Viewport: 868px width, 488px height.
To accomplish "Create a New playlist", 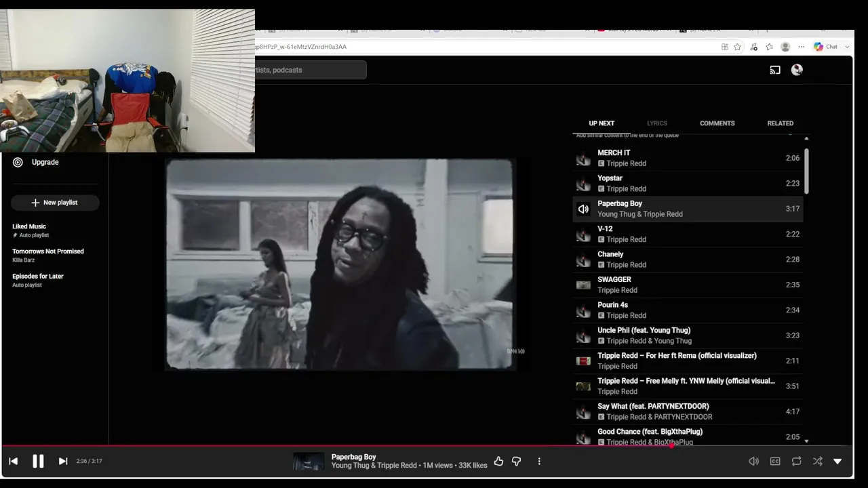I will pyautogui.click(x=55, y=203).
